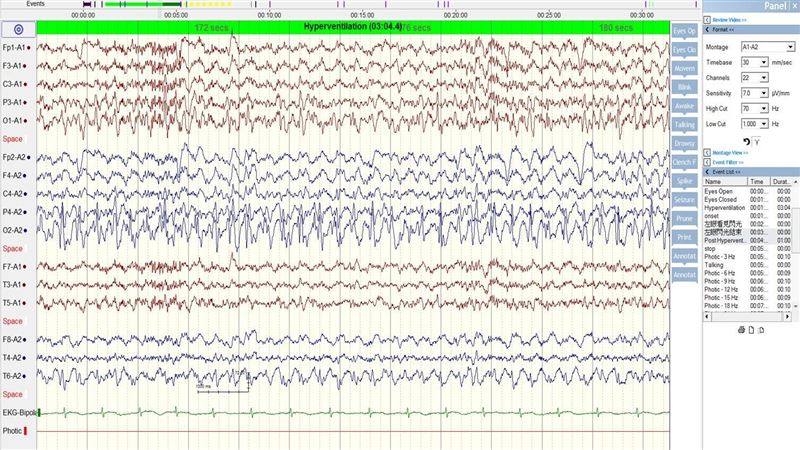Image resolution: width=800 pixels, height=450 pixels.
Task: Click the target icon above Fp1-A1
Action: [18, 30]
